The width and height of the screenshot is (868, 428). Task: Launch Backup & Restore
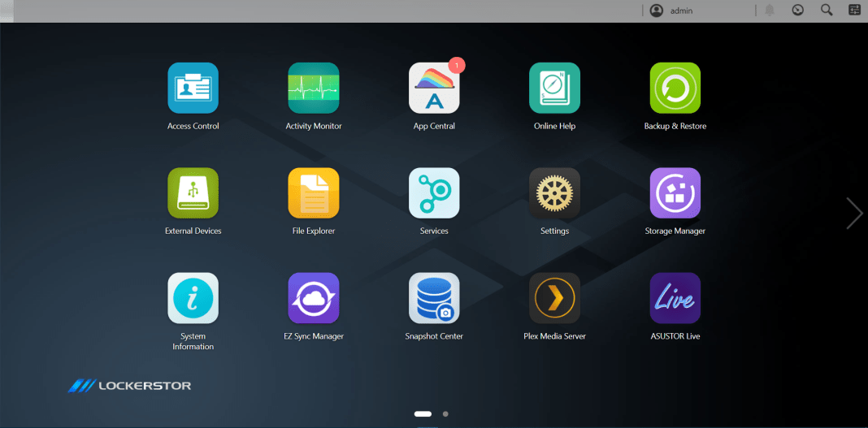675,88
